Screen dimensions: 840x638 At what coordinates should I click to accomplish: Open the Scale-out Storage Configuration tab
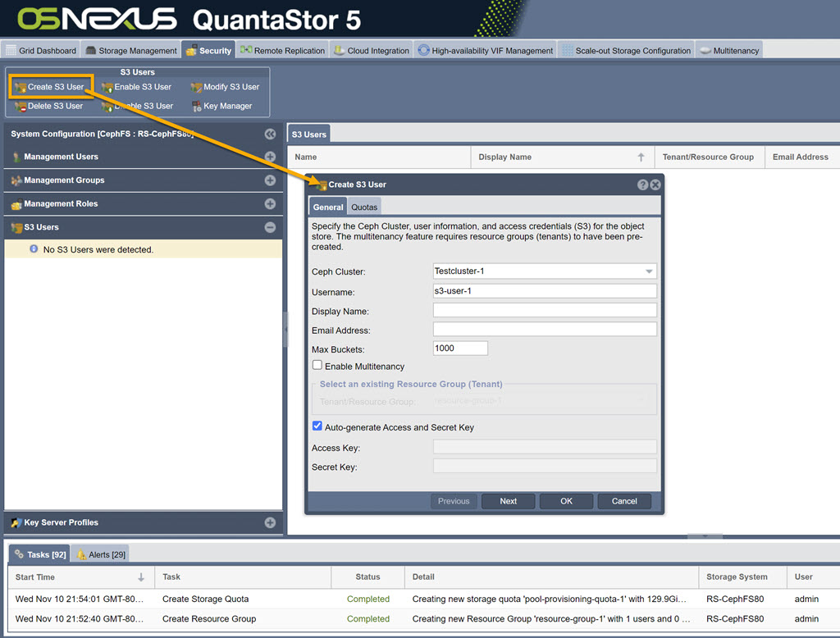click(x=626, y=50)
